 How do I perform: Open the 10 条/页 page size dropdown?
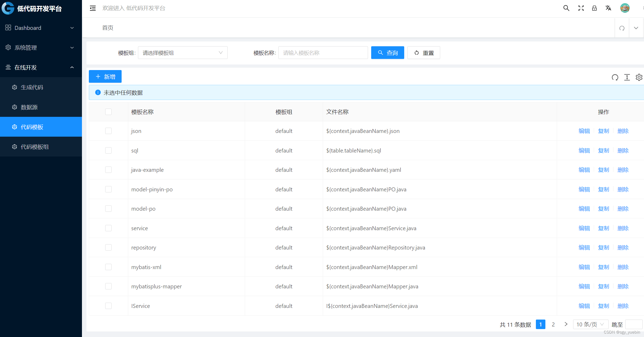[x=591, y=324]
